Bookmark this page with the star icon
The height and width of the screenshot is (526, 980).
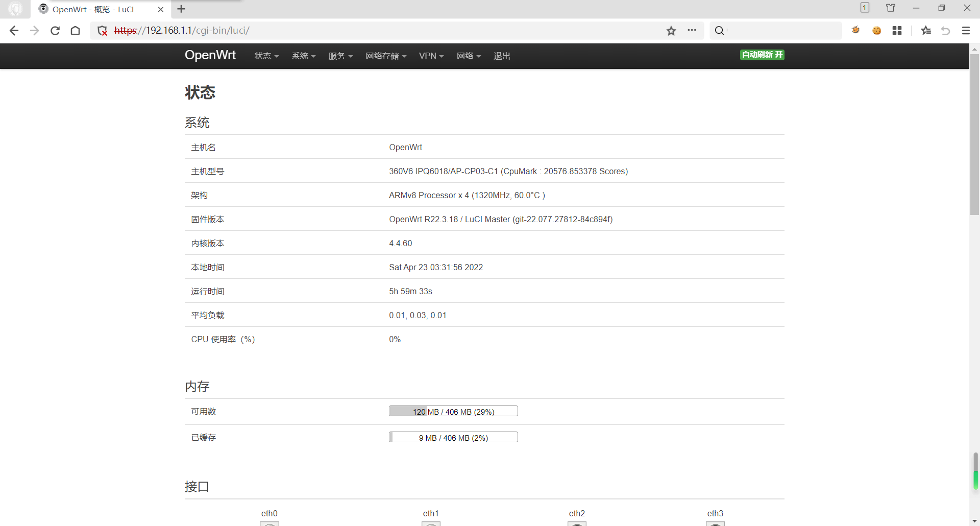click(x=671, y=31)
